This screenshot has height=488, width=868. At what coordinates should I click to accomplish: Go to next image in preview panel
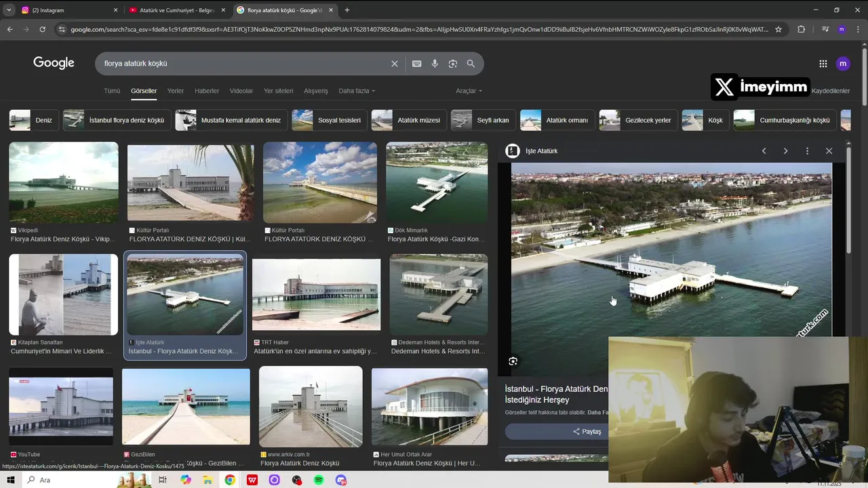coord(785,151)
